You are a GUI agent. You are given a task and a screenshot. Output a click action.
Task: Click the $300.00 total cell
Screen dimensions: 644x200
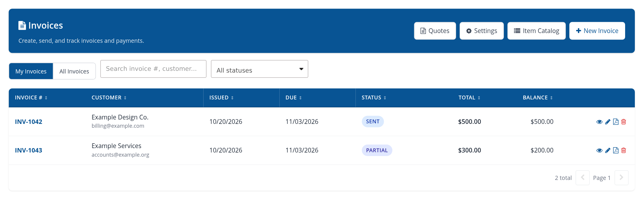[x=469, y=150]
